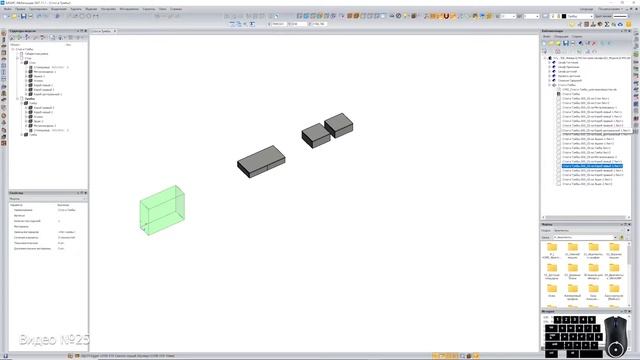Collapse the expanded gear-icon node in the right tree
The image size is (640, 360).
coord(549,85)
